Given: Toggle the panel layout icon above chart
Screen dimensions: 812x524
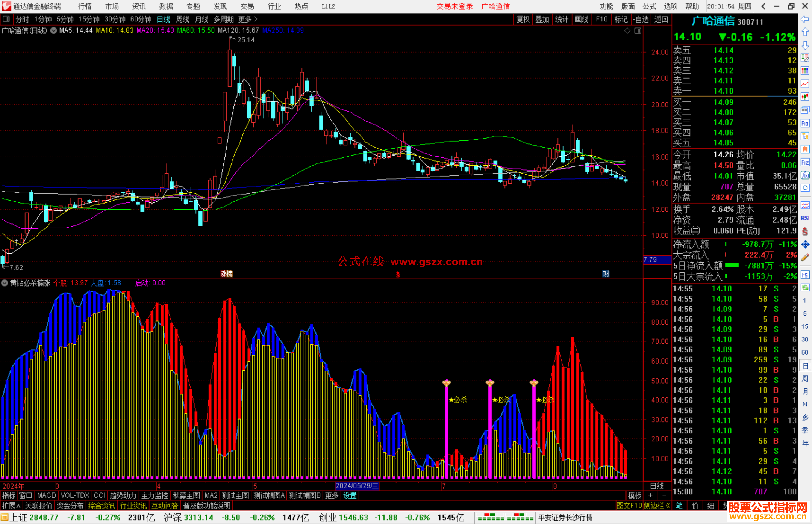Looking at the screenshot, I should tap(638, 31).
